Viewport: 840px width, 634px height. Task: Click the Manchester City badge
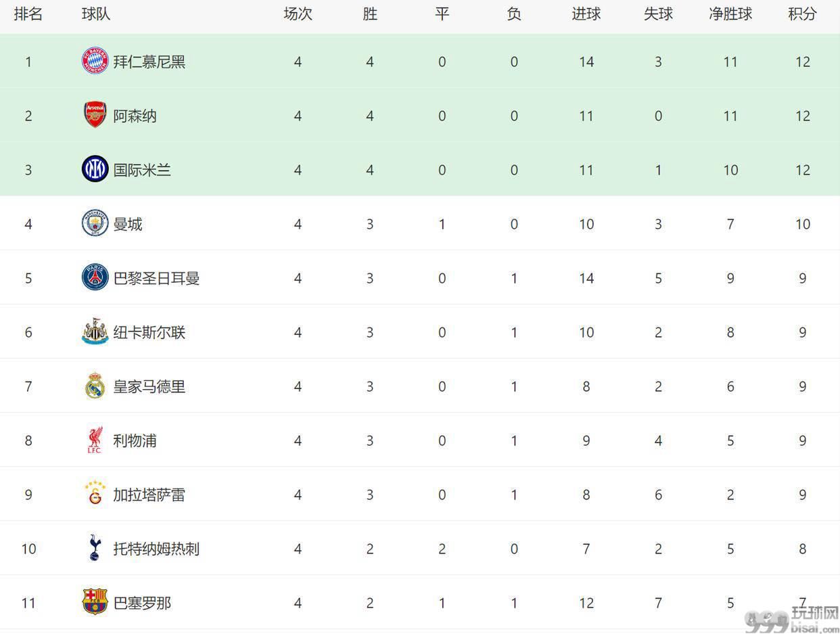click(95, 223)
